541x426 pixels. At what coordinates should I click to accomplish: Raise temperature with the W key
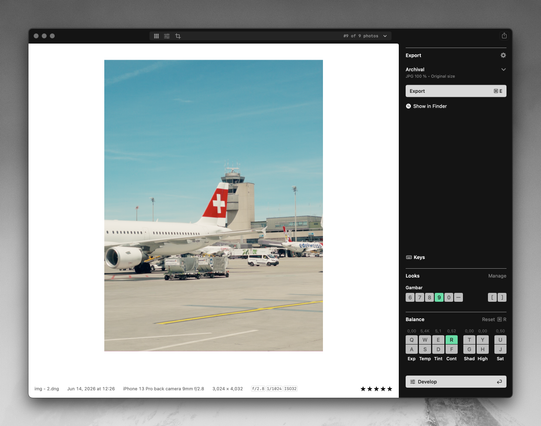point(425,340)
